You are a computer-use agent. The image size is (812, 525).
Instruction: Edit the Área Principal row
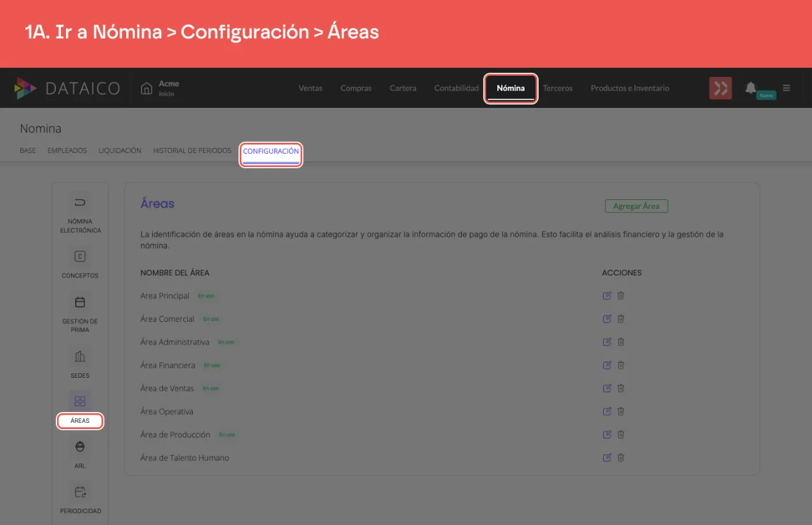click(x=607, y=296)
